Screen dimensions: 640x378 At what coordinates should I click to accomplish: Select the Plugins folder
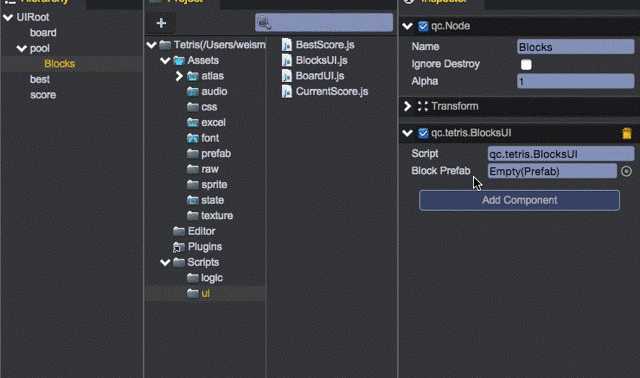[198, 247]
